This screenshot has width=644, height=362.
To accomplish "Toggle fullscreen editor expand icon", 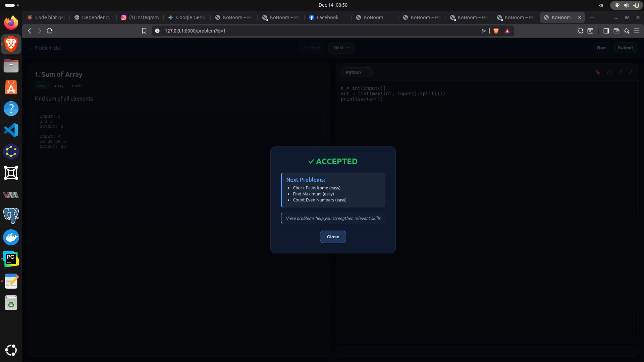I will click(x=631, y=72).
